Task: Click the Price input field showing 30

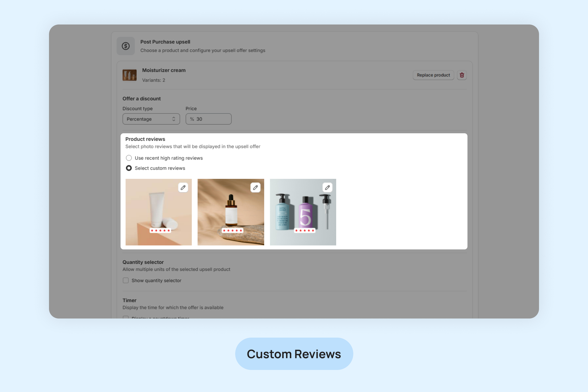Action: point(208,119)
